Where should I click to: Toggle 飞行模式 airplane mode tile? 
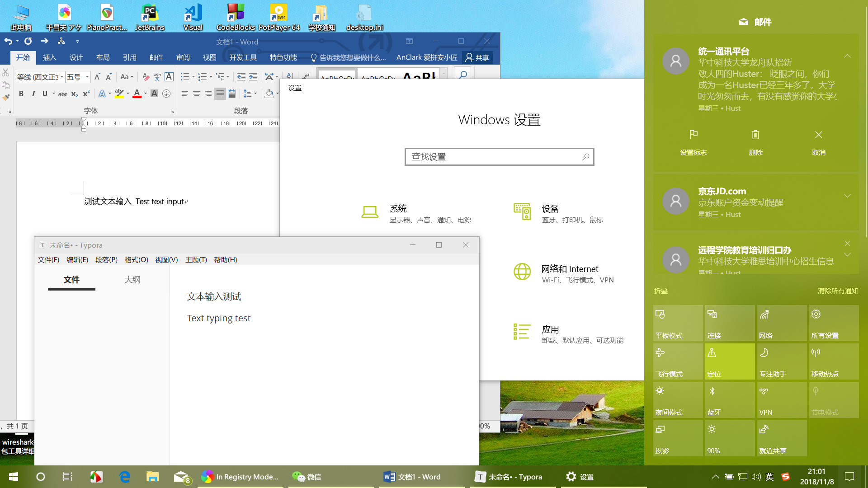coord(678,361)
